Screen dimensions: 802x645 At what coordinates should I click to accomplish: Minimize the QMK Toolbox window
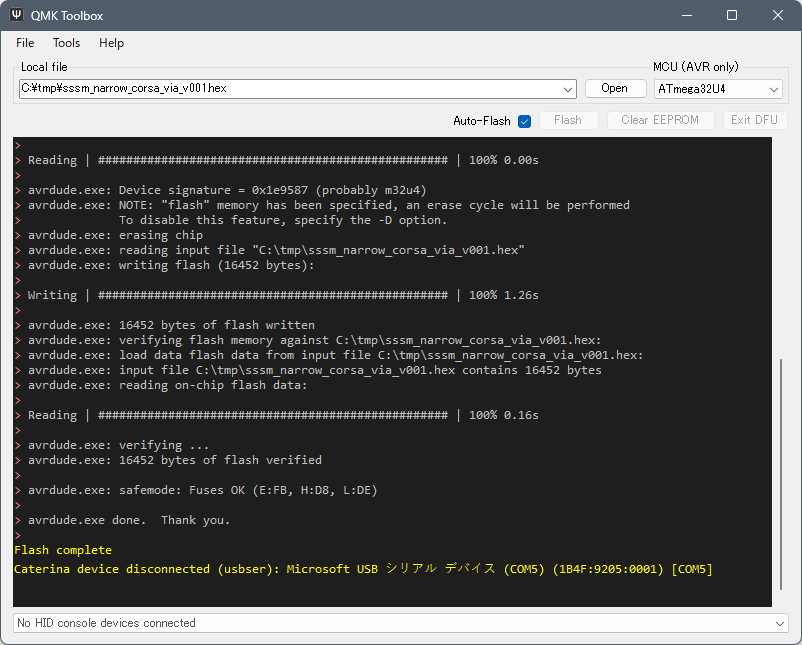click(x=687, y=15)
